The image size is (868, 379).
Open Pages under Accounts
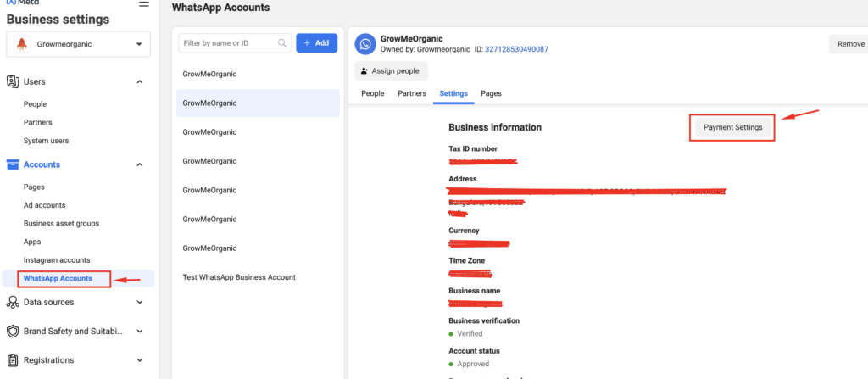coord(34,187)
